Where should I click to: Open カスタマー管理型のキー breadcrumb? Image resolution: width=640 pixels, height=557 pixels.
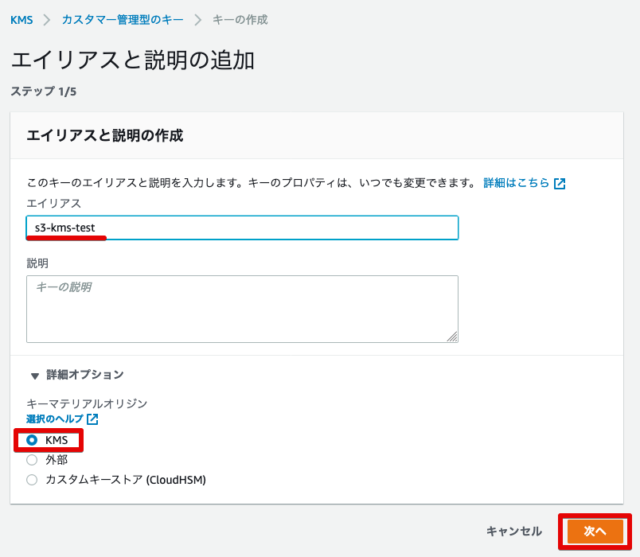click(122, 20)
